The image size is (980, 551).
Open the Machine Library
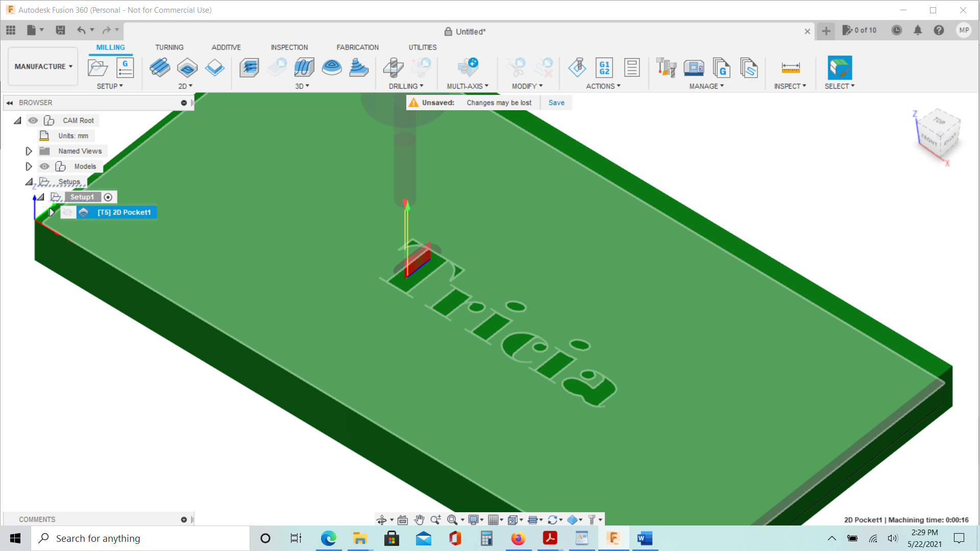point(694,67)
